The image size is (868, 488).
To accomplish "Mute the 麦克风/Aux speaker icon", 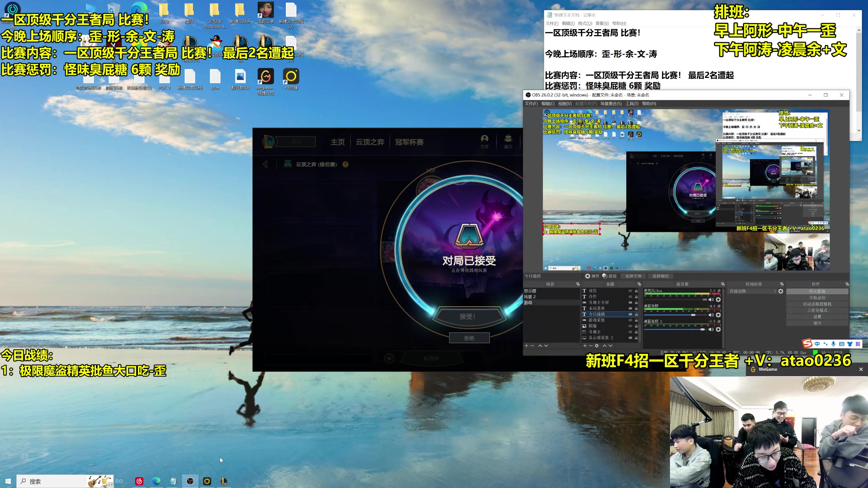I will pos(711,300).
